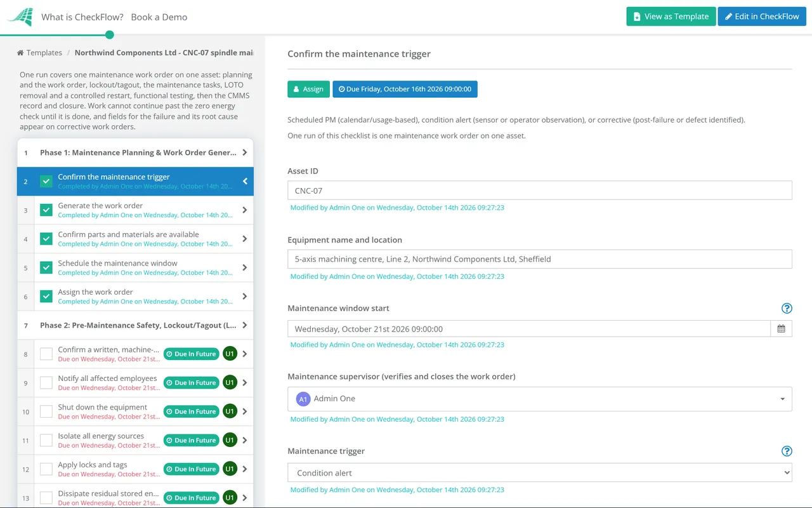812x508 pixels.
Task: Collapse the selected task 2 with its chevron
Action: tap(245, 182)
